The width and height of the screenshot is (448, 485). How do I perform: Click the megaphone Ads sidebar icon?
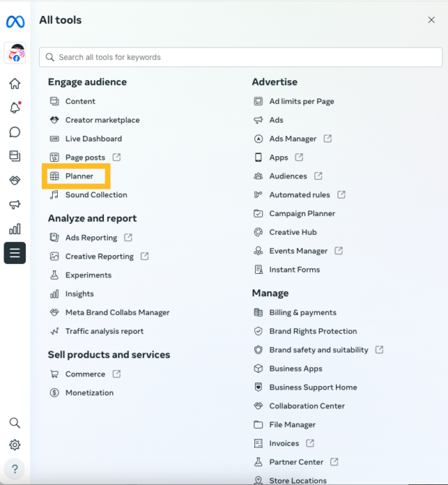click(15, 205)
